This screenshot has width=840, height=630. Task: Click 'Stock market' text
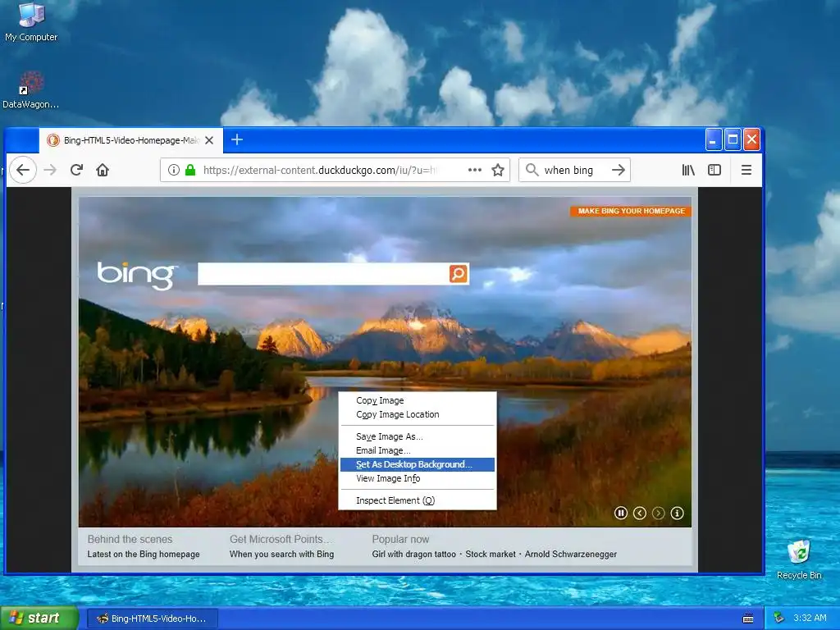coord(491,554)
